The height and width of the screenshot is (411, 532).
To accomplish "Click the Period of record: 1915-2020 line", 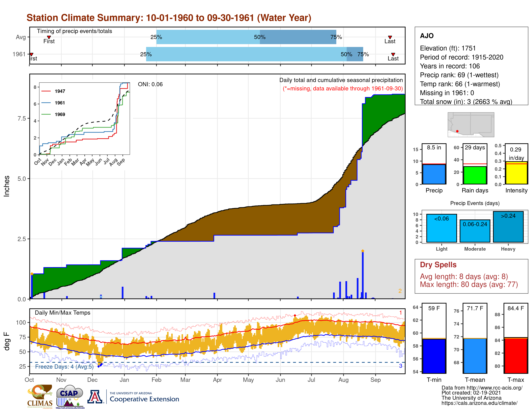I will click(x=462, y=57).
